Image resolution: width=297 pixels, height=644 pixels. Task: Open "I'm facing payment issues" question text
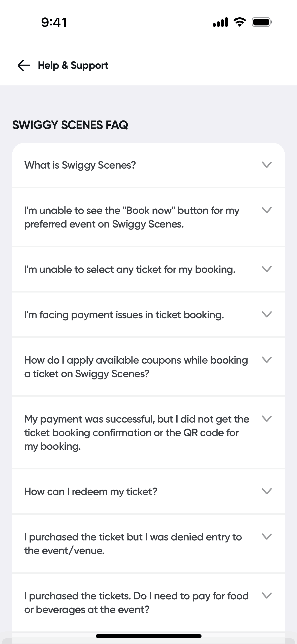[x=124, y=315]
